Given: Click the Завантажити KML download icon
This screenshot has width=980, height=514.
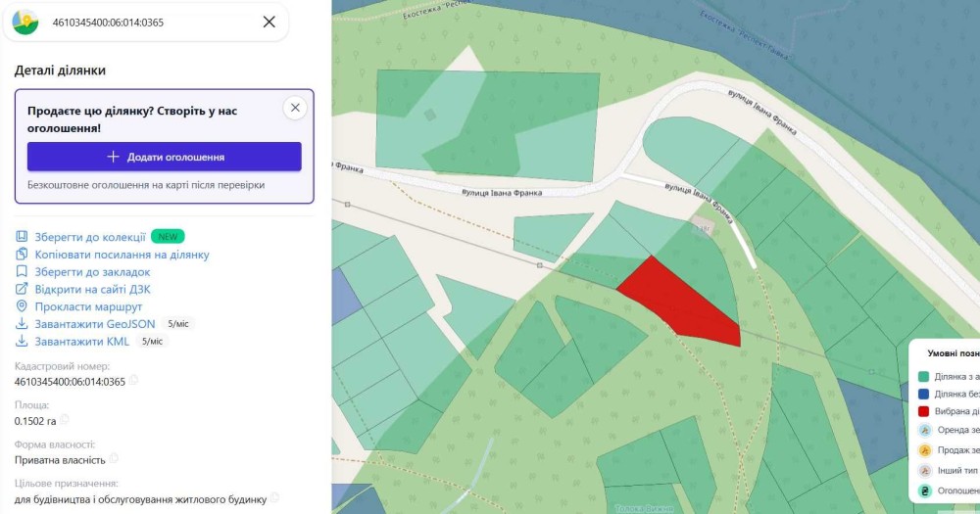Looking at the screenshot, I should coord(22,341).
